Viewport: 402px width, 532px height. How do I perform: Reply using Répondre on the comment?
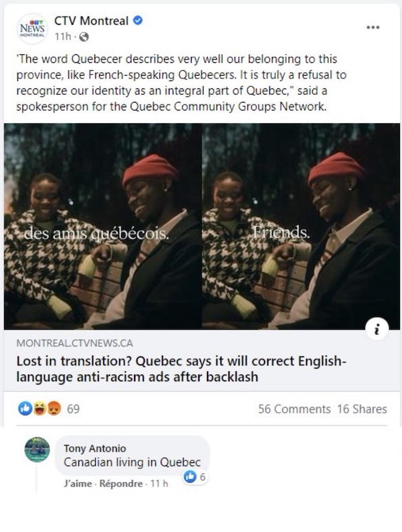(121, 484)
